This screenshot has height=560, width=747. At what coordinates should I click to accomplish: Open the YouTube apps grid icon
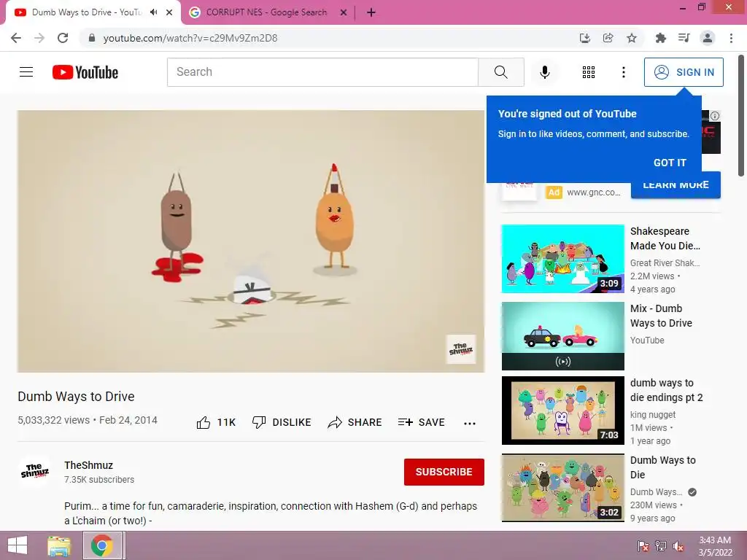point(589,72)
